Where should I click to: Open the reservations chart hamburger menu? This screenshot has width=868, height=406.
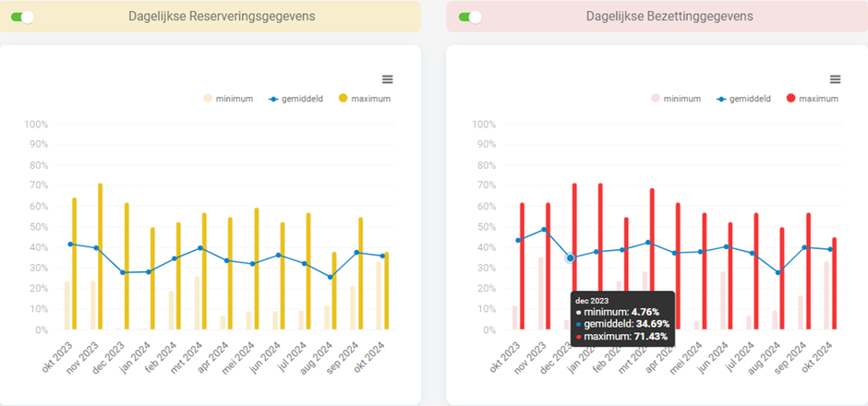coord(387,79)
